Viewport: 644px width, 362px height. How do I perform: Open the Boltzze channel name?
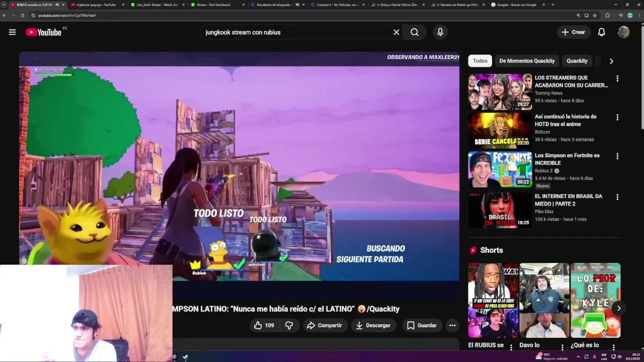click(x=542, y=132)
